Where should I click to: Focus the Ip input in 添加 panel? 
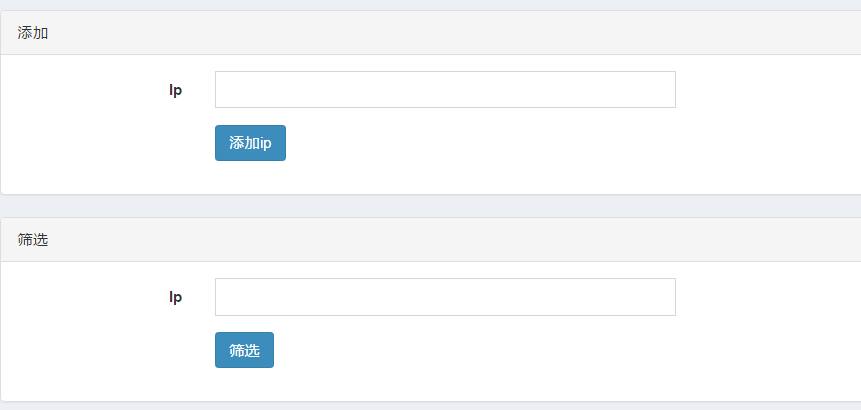tap(445, 89)
